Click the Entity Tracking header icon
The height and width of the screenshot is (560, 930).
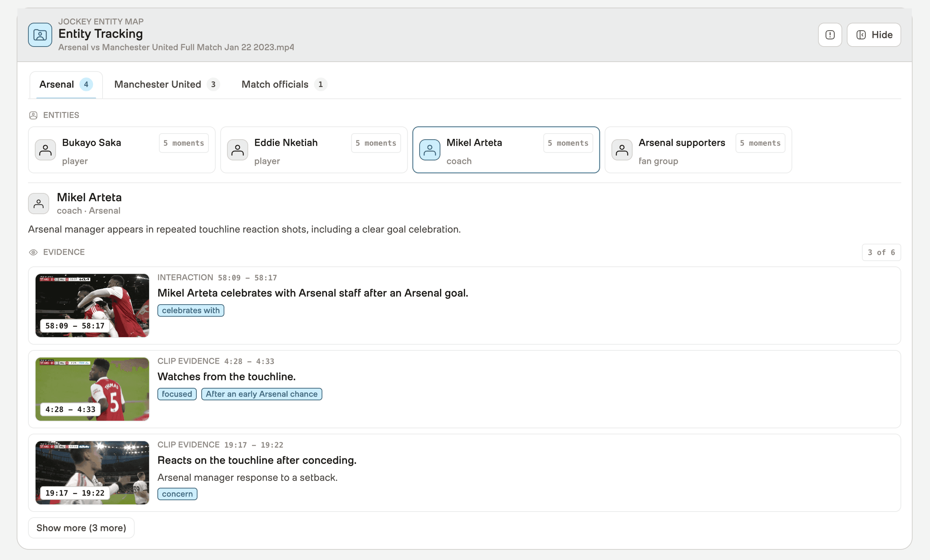pos(40,35)
